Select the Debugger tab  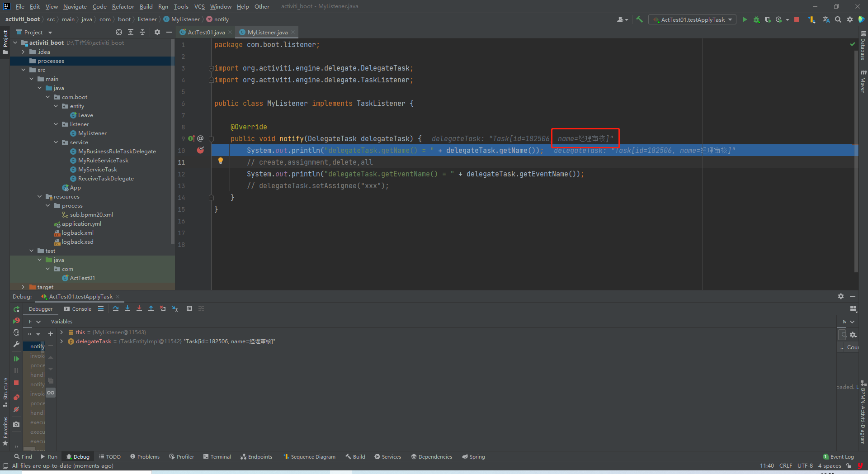41,309
